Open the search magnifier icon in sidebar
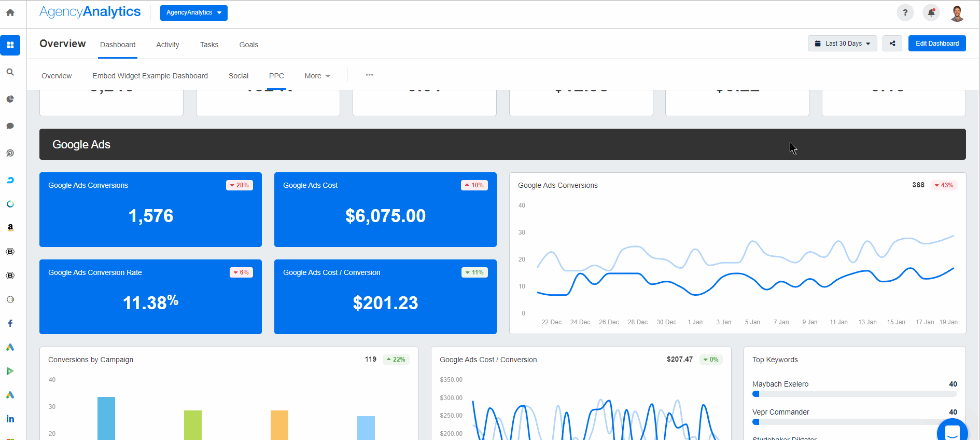This screenshot has width=980, height=440. pyautogui.click(x=10, y=72)
